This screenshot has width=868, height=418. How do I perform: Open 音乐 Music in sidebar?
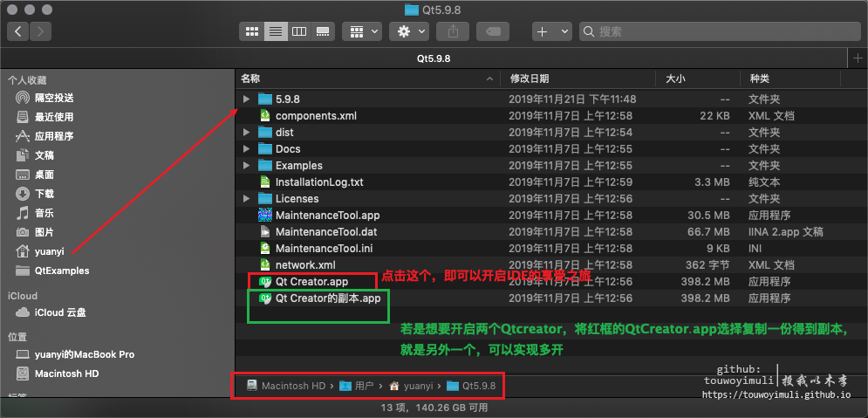coord(36,213)
